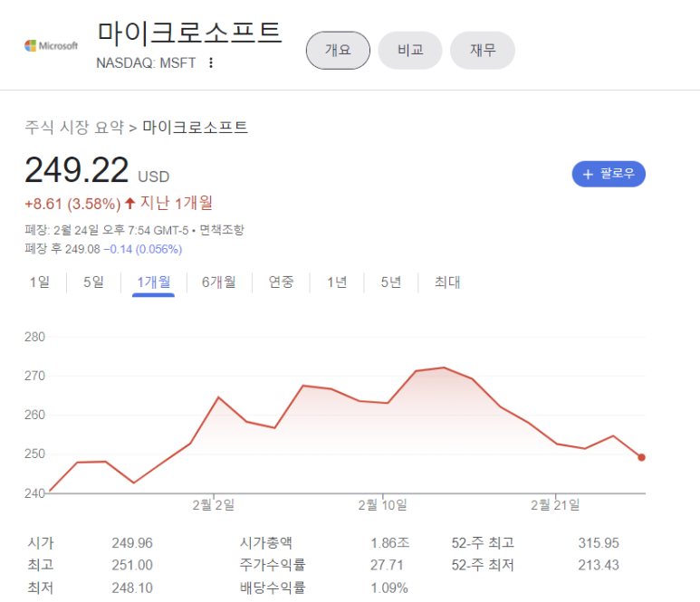Click the 280 y-axis label
This screenshot has width=700, height=602.
point(34,337)
